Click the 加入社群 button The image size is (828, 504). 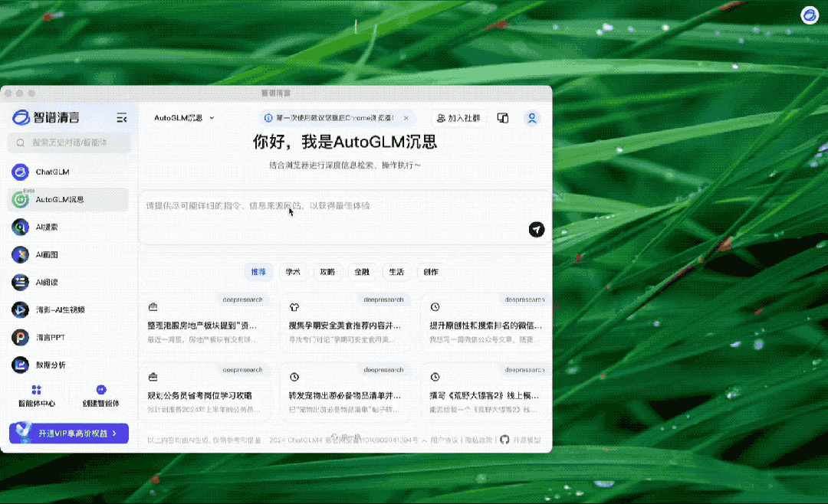tap(458, 118)
